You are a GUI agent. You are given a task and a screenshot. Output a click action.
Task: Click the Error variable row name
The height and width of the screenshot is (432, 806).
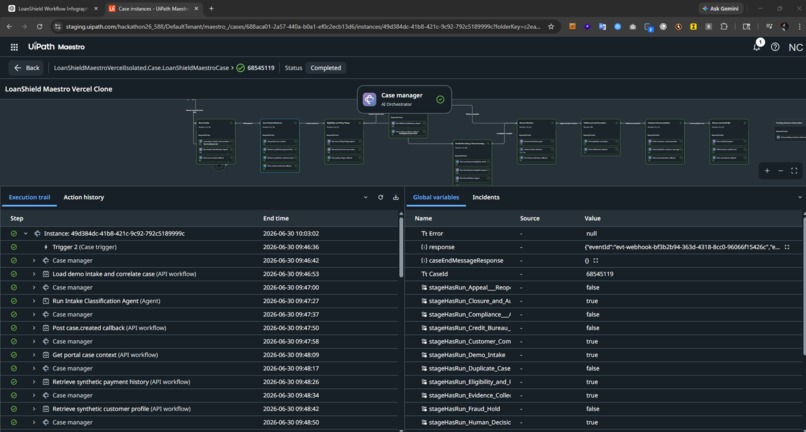coord(436,233)
